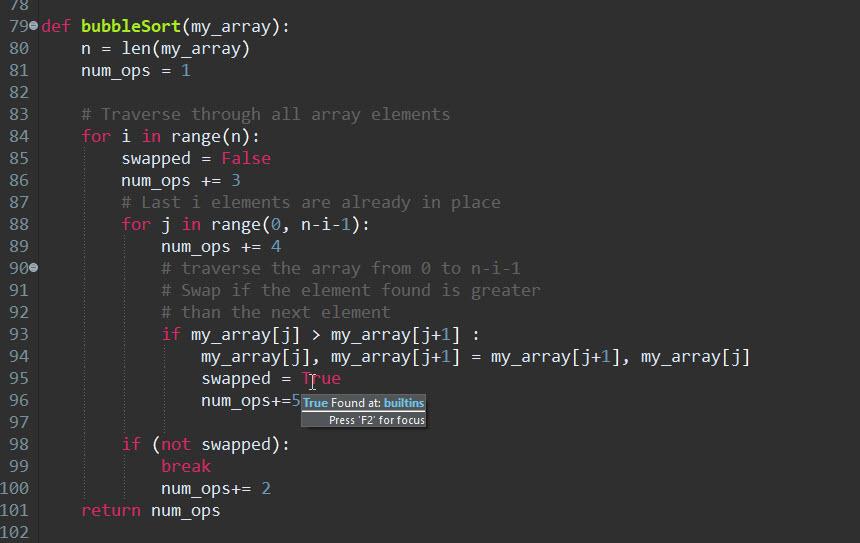Click the 'Press F2 for focus' tooltip hint

(x=377, y=420)
